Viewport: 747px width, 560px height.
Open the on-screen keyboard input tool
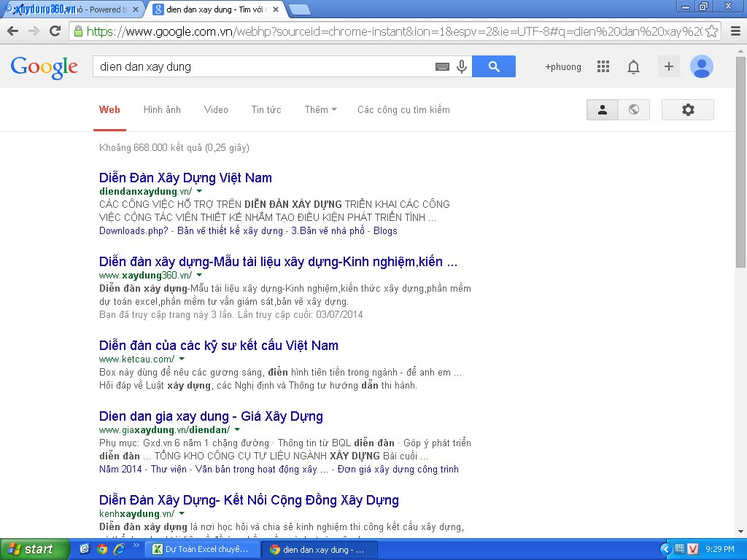pos(442,66)
